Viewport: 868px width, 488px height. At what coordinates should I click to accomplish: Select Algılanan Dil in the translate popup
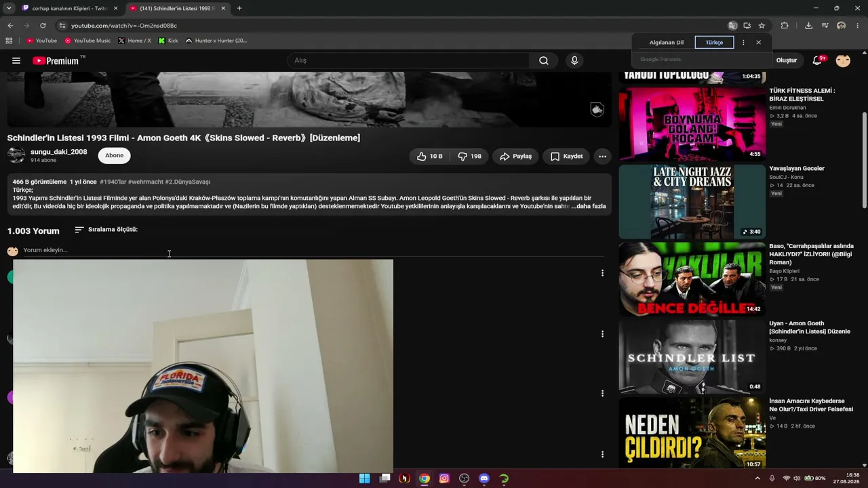(x=667, y=42)
